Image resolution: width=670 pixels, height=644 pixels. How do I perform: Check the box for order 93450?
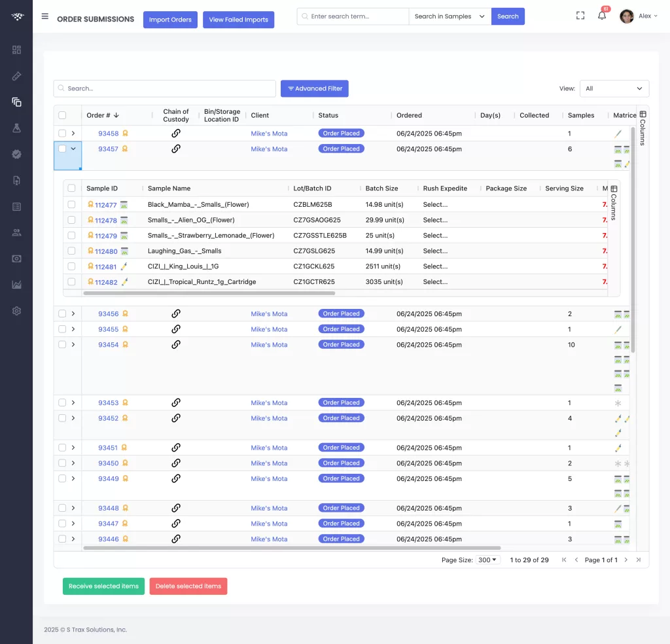click(x=62, y=463)
